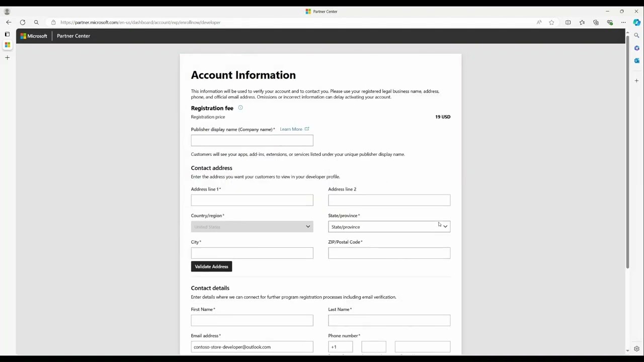Expand the State/province dropdown
Viewport: 644px width, 362px height.
tap(389, 227)
